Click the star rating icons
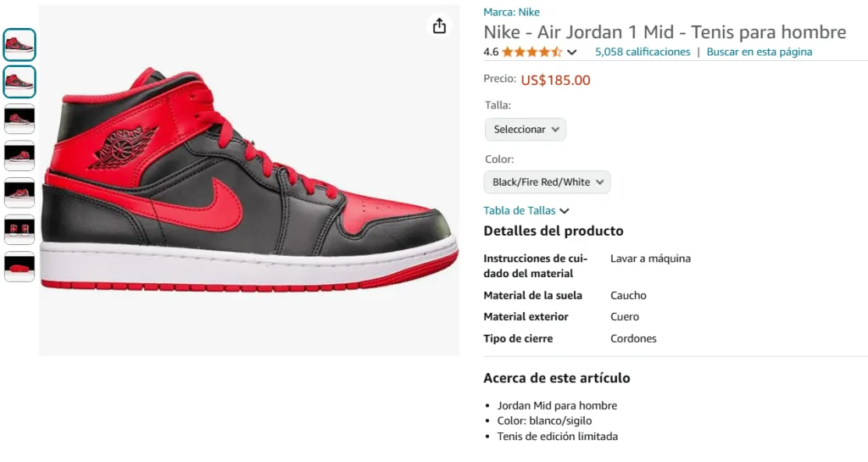This screenshot has height=462, width=868. [x=532, y=52]
